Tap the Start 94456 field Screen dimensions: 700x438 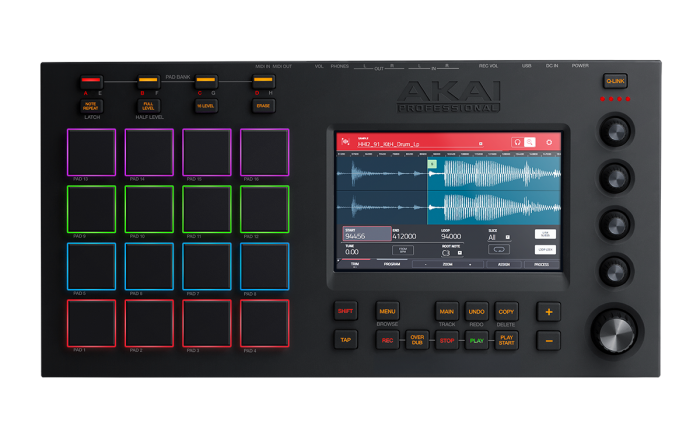pos(367,234)
